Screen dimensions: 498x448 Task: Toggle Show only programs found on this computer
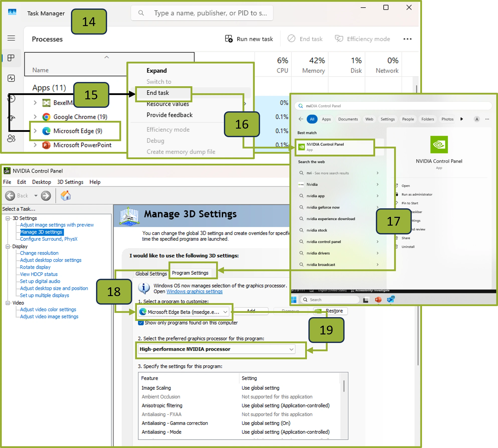pyautogui.click(x=141, y=323)
